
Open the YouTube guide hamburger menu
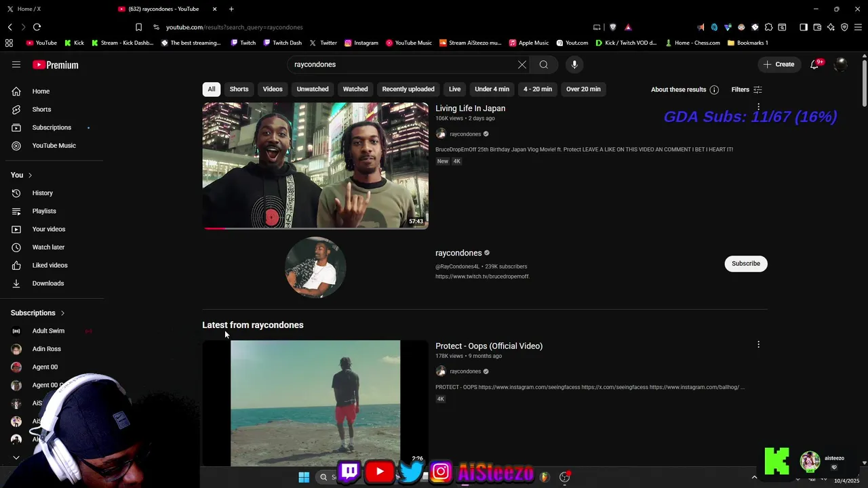coord(16,64)
